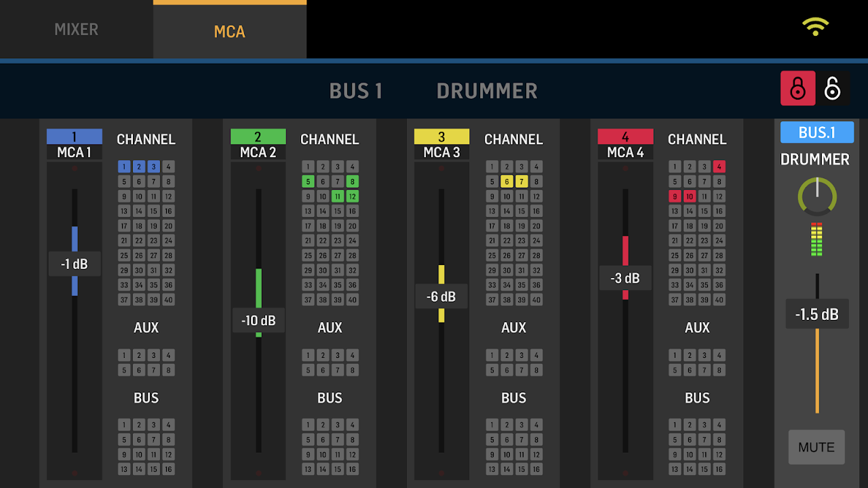The height and width of the screenshot is (488, 868).
Task: Assign AUX 8 to MCA 2
Action: point(353,370)
